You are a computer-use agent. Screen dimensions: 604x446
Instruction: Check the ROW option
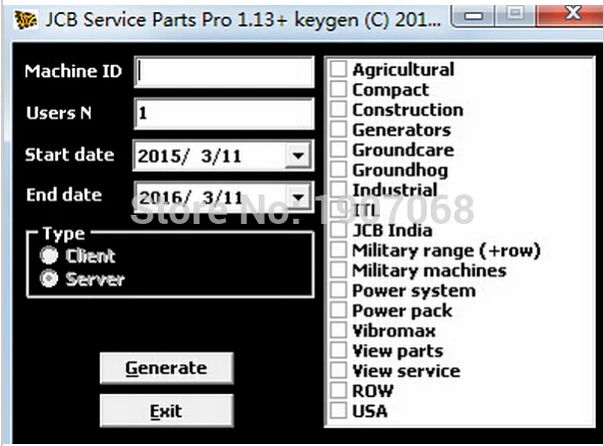[339, 391]
